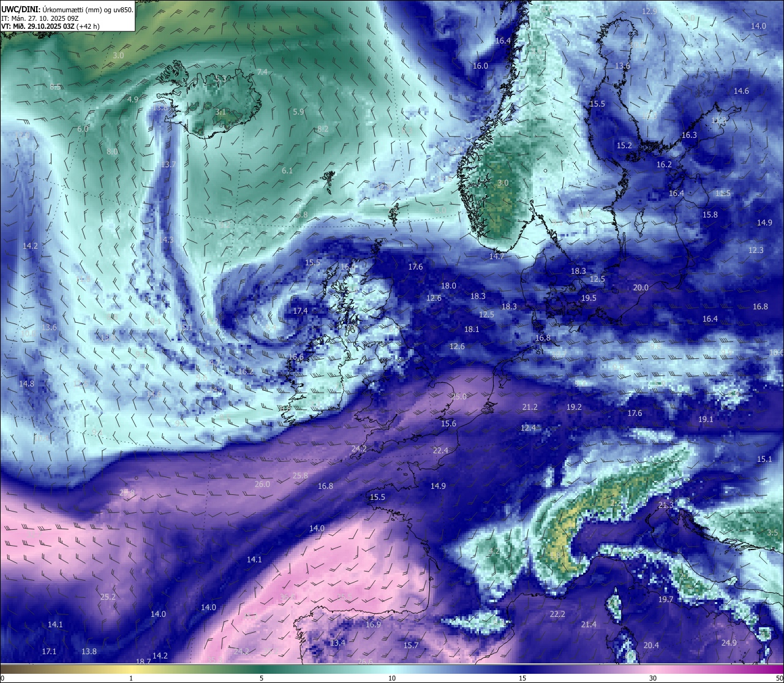Click the 22.2 map value

click(557, 614)
